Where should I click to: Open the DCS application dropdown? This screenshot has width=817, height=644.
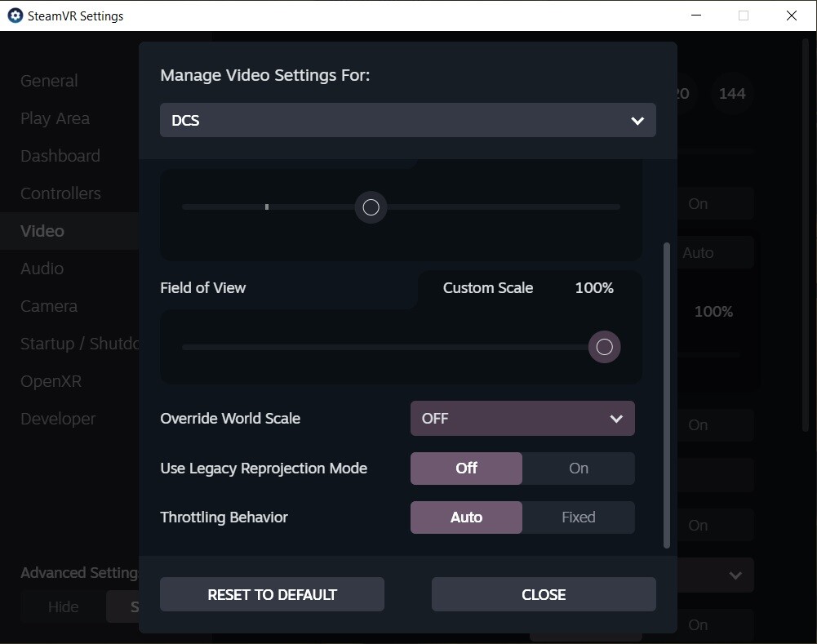tap(407, 120)
